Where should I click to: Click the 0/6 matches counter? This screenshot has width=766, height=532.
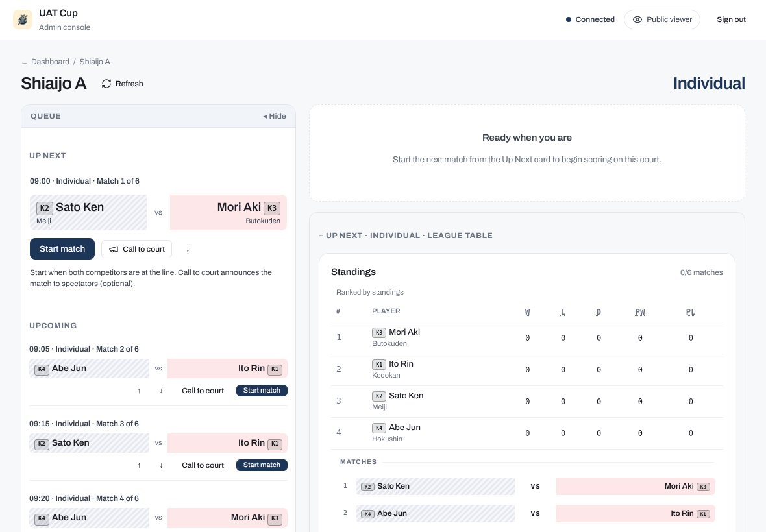point(701,272)
